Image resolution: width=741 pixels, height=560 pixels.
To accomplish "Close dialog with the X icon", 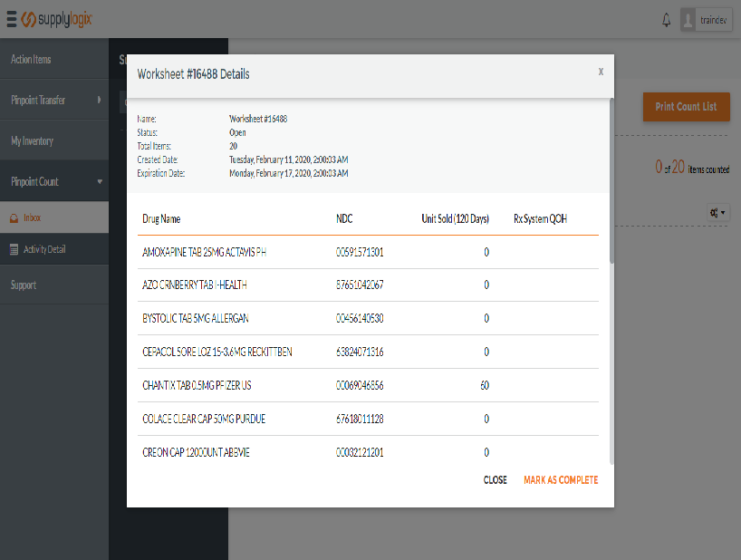I will click(601, 72).
